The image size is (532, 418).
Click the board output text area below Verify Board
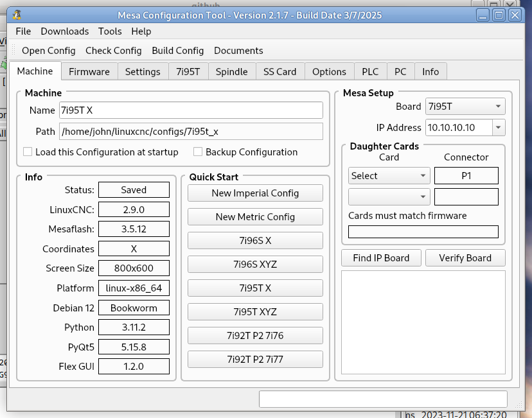coord(423,322)
